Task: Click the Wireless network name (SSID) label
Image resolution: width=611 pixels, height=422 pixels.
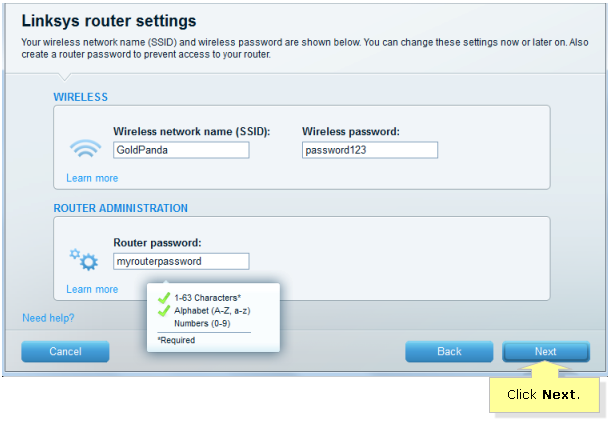Action: click(191, 131)
